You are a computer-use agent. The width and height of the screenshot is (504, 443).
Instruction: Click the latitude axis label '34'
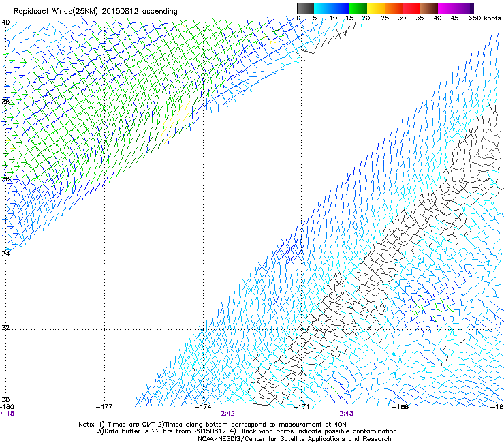5,254
